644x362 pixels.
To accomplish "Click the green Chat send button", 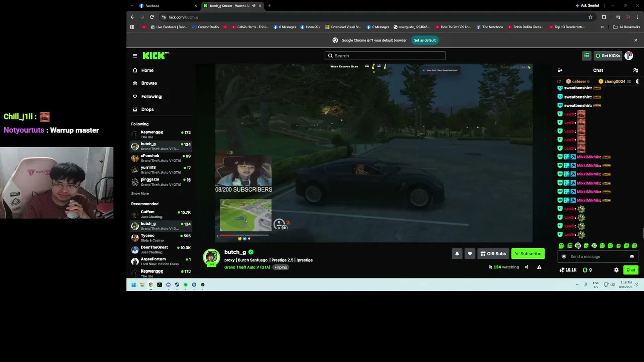I will click(x=631, y=270).
